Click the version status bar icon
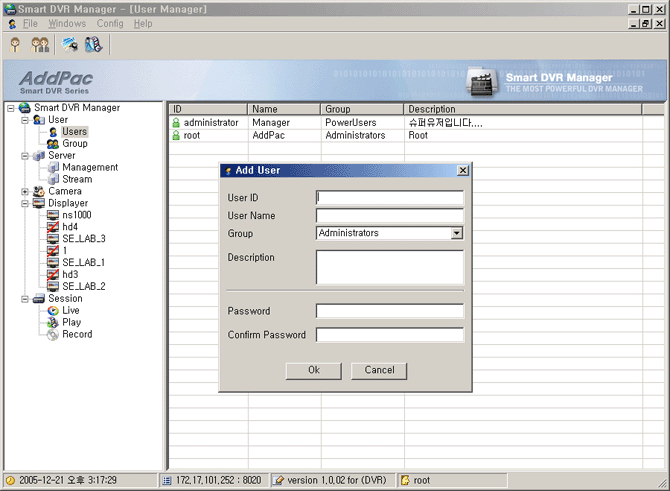Screen dimensions: 670x491 pyautogui.click(x=278, y=481)
